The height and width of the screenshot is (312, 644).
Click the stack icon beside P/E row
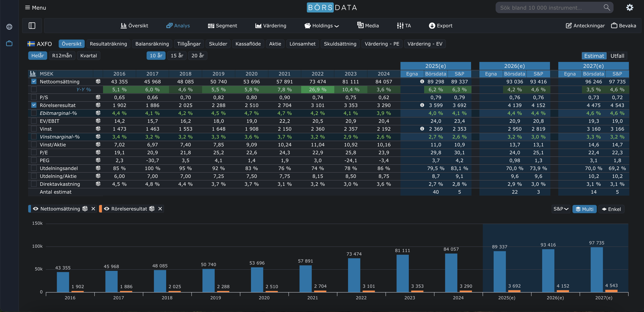click(x=98, y=152)
